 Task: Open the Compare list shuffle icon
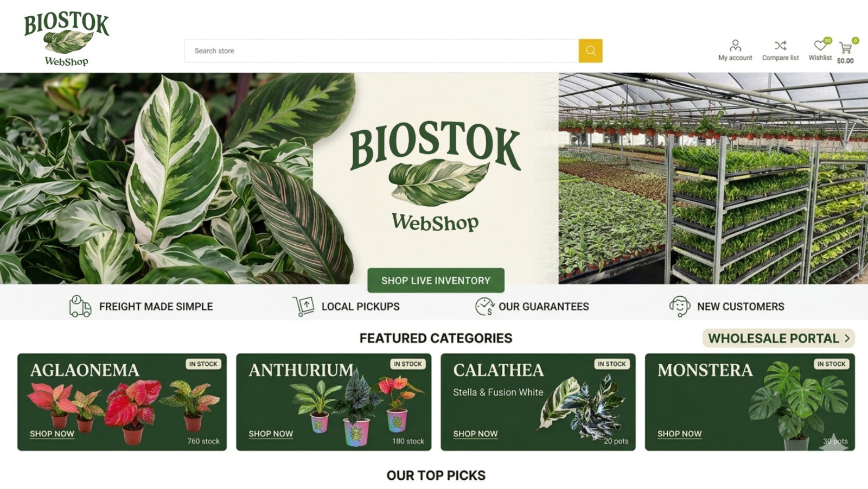click(780, 45)
